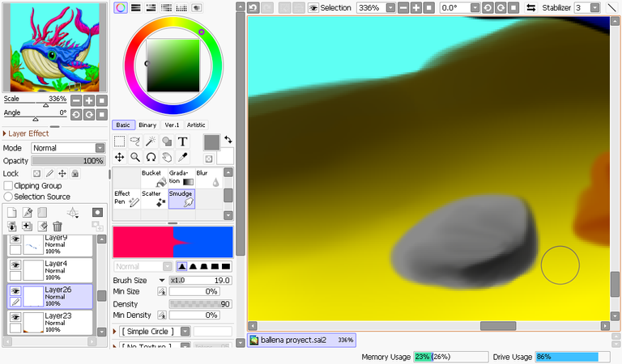Adjust the Density slider

click(200, 304)
